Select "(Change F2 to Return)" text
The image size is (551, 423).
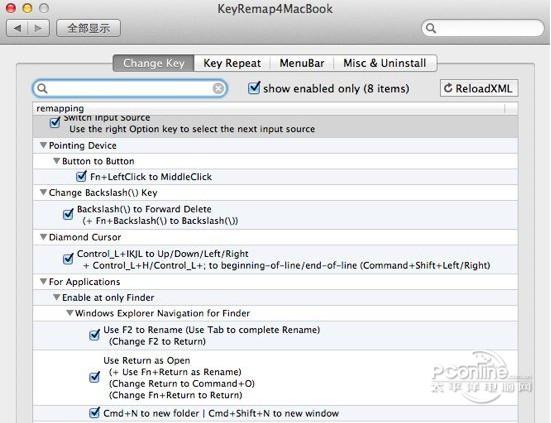click(x=157, y=341)
